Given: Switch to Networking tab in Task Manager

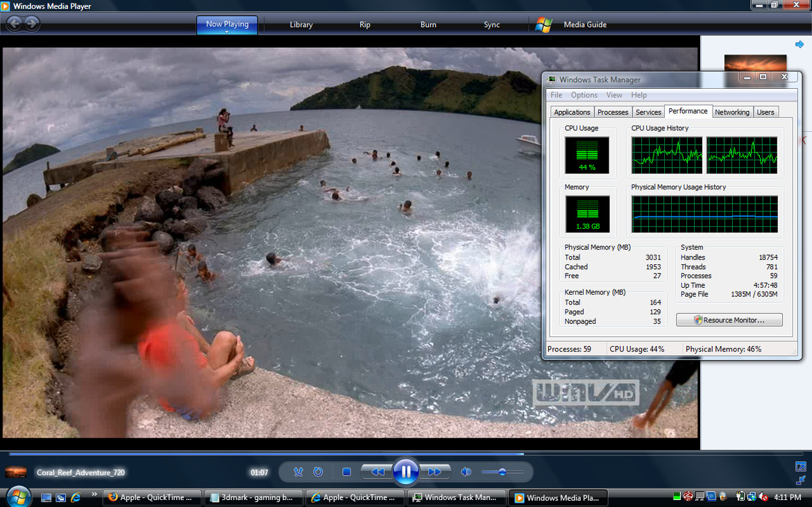Looking at the screenshot, I should pyautogui.click(x=731, y=112).
